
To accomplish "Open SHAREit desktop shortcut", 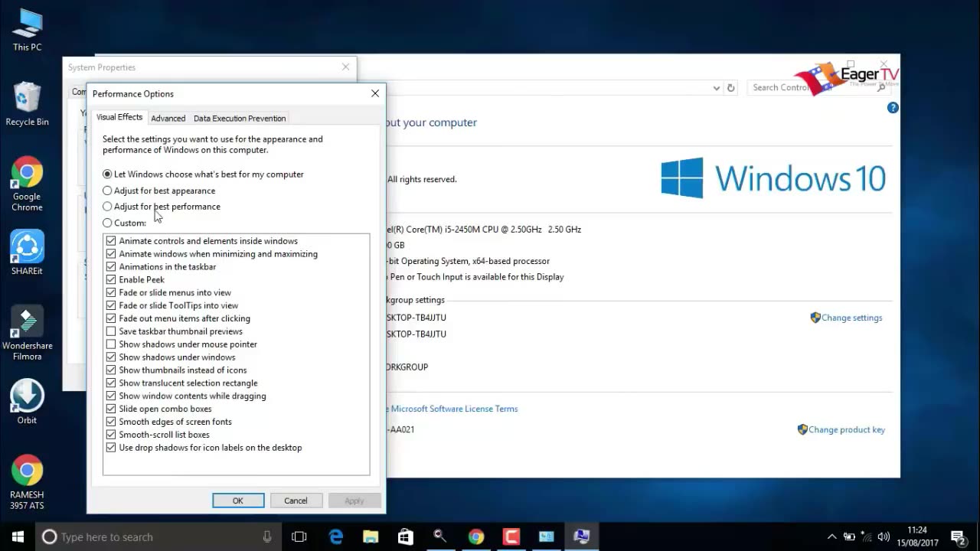I will click(x=27, y=253).
